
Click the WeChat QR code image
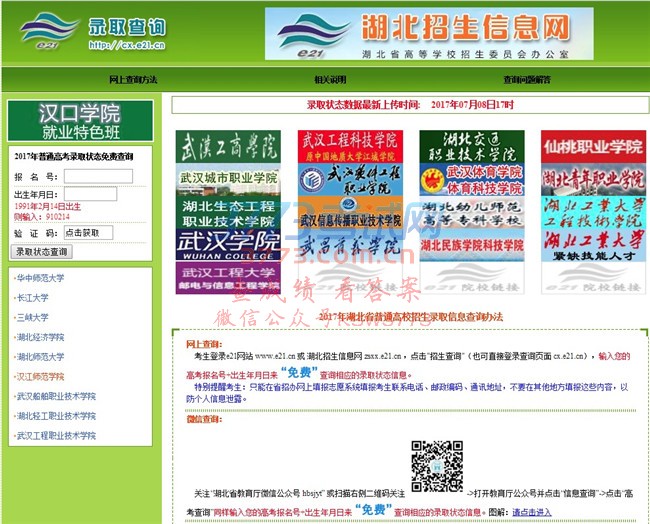click(436, 466)
